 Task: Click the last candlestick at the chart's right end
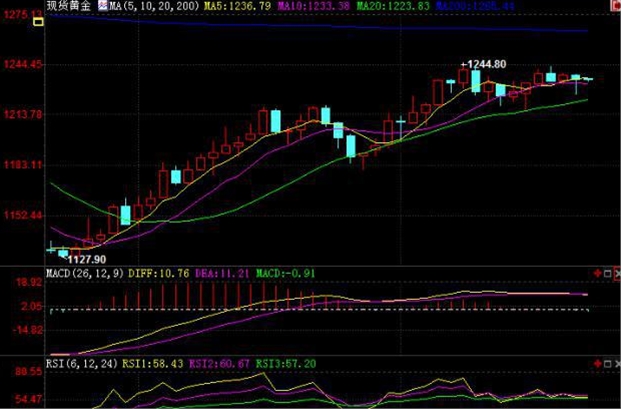click(588, 79)
